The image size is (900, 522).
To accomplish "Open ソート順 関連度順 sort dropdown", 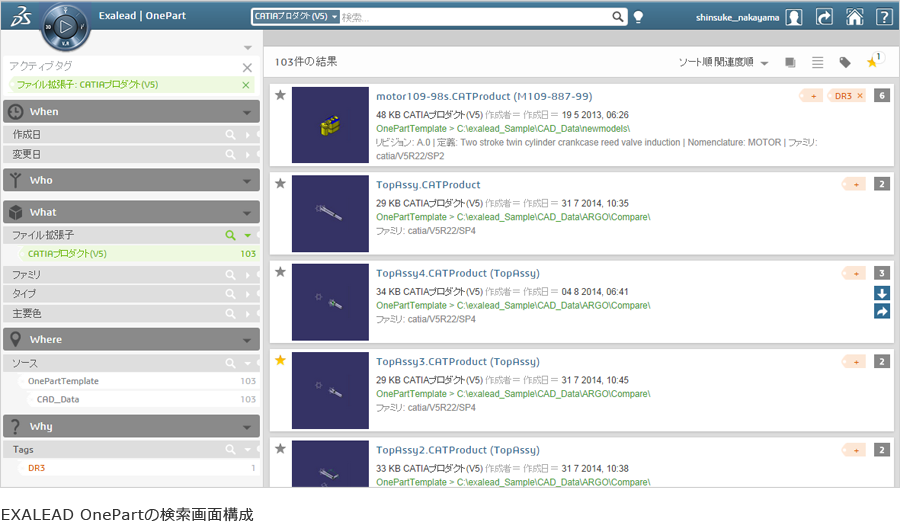I will [723, 62].
